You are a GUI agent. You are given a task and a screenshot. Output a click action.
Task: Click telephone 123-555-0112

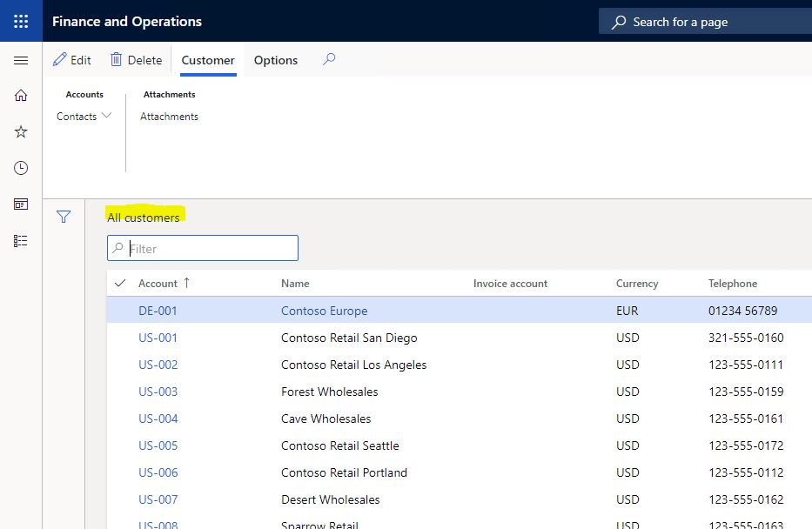[746, 472]
